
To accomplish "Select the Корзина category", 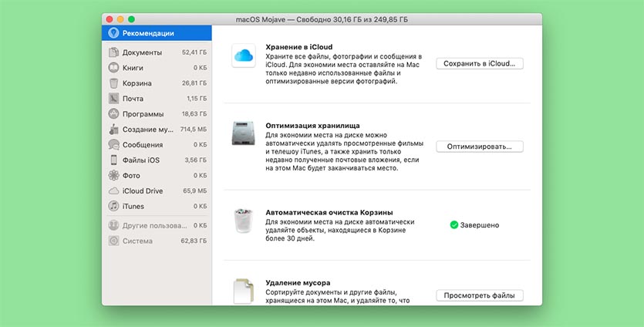I will [157, 83].
